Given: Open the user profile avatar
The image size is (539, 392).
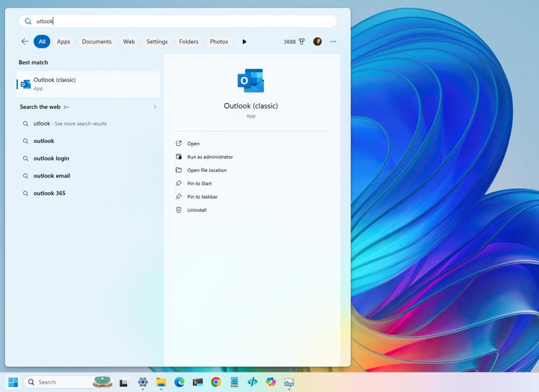Looking at the screenshot, I should click(317, 41).
